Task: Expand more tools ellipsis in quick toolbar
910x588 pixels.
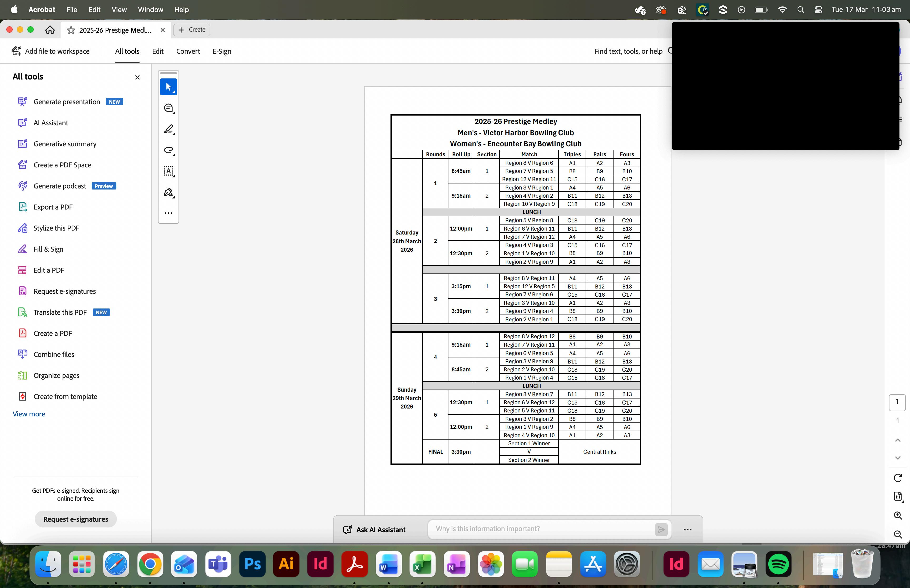Action: [169, 213]
